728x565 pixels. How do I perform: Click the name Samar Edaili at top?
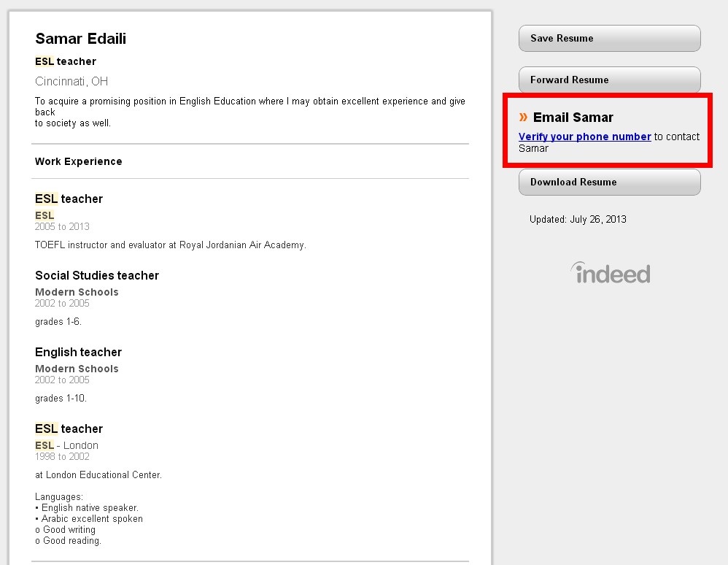click(x=80, y=39)
